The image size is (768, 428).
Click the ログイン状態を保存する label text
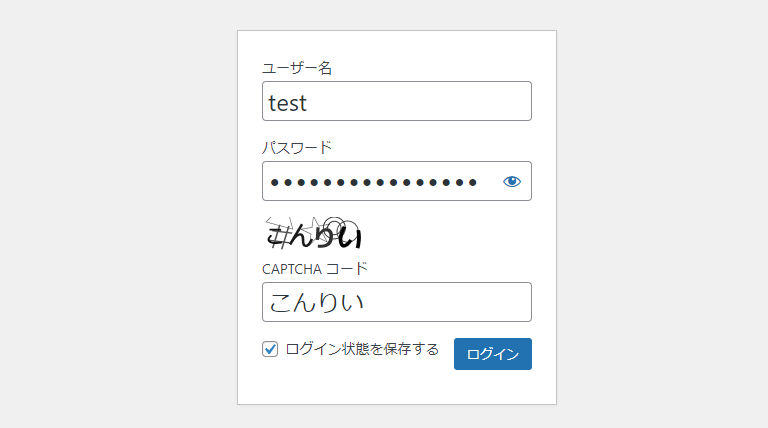pyautogui.click(x=362, y=349)
